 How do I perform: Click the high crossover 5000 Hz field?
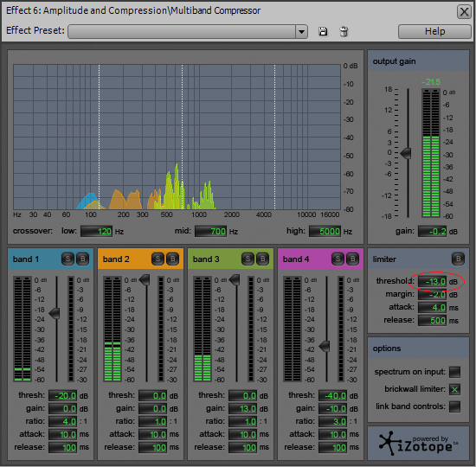(325, 232)
